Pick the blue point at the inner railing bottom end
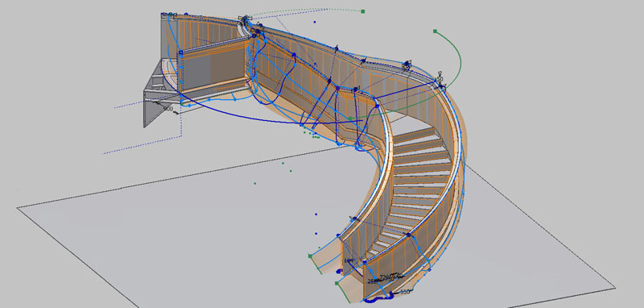Viewport: 644px width, 308px height. tap(364, 262)
